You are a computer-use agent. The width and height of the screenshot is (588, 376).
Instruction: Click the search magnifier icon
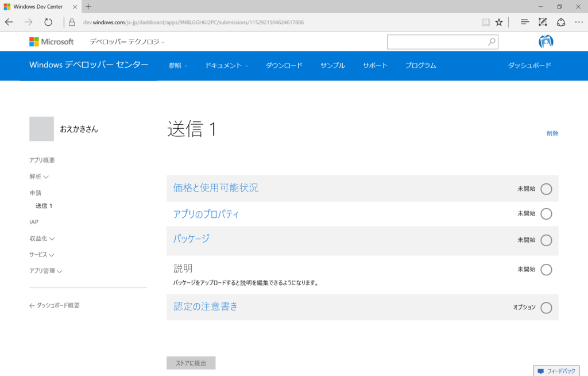[492, 42]
